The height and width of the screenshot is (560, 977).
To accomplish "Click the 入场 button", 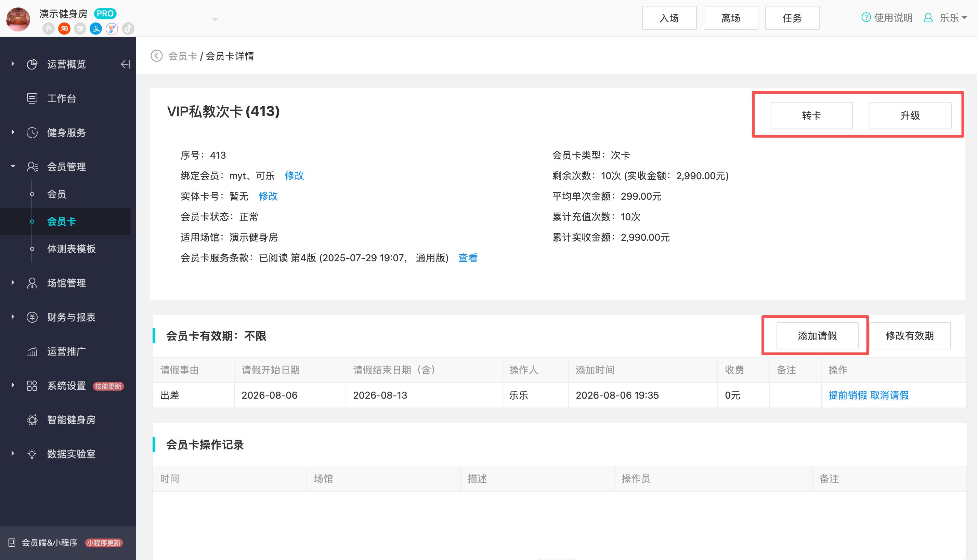I will [x=669, y=18].
